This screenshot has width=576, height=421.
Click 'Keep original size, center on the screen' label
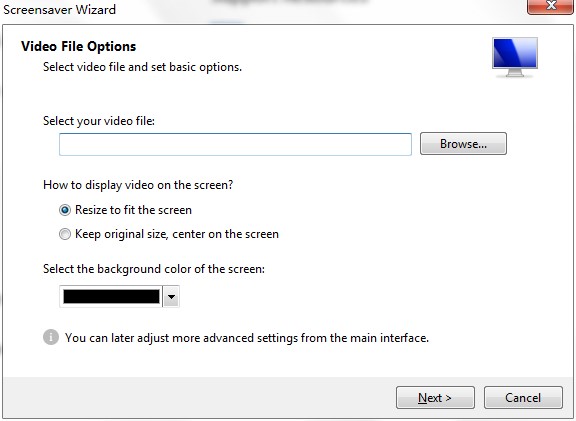point(177,234)
